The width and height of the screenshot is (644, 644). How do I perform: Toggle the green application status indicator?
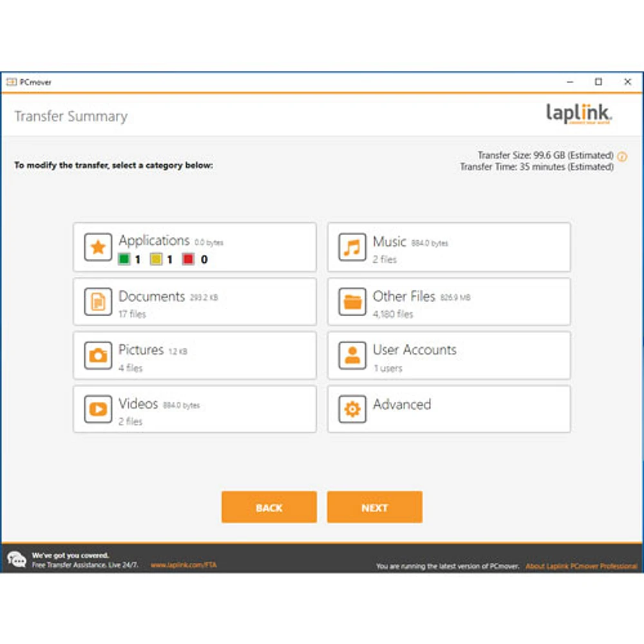coord(124,260)
